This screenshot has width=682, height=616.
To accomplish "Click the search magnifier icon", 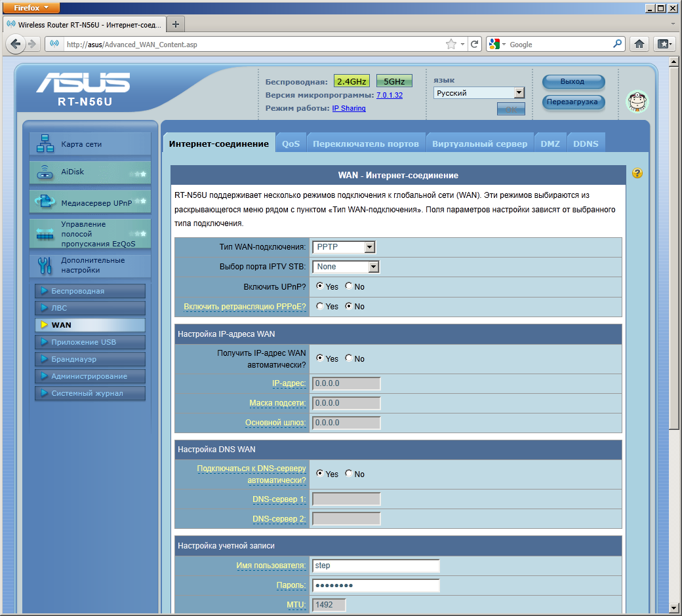I will point(617,44).
